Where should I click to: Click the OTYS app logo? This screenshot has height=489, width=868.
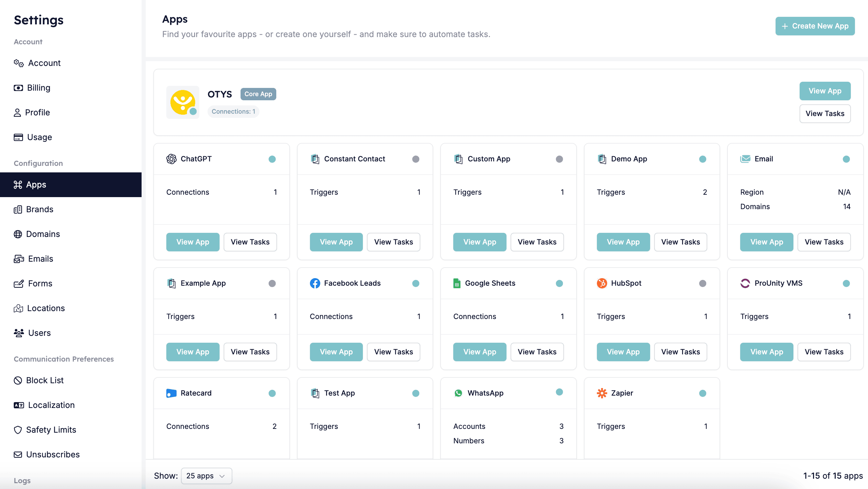click(x=182, y=102)
